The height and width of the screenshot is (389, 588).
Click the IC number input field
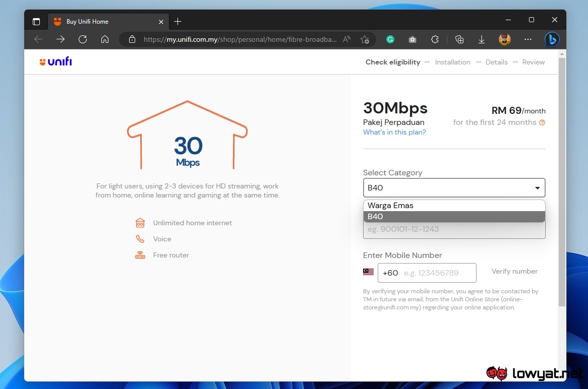click(454, 229)
